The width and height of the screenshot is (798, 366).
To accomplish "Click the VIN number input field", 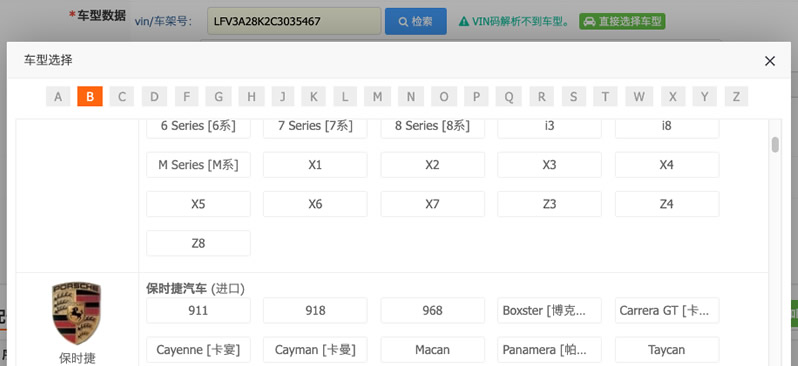I will pyautogui.click(x=294, y=21).
